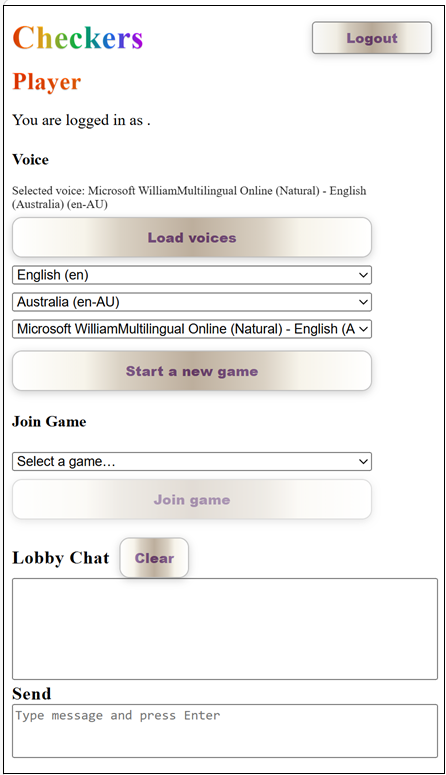Clear the Lobby Chat
This screenshot has height=775, width=446.
click(154, 558)
